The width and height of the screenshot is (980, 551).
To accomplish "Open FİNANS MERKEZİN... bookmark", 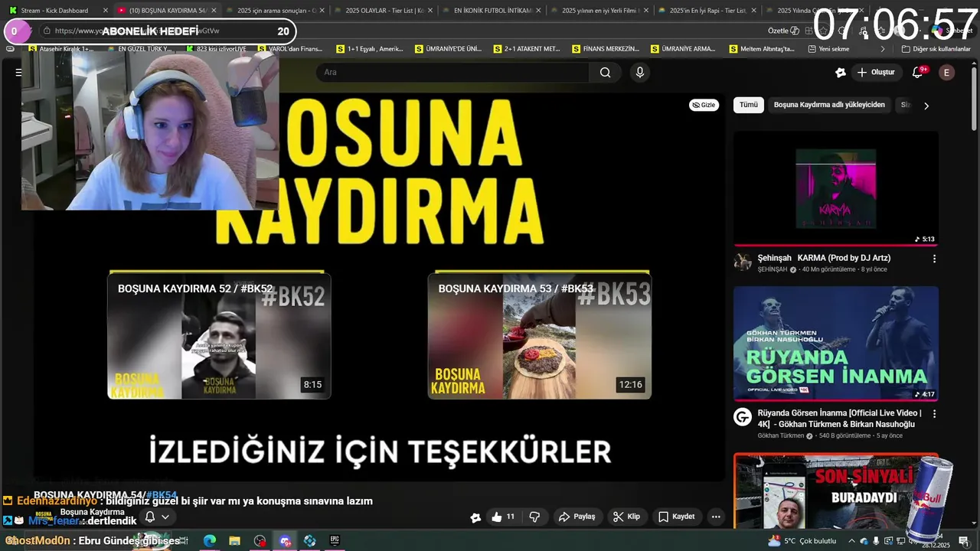I will (x=606, y=48).
